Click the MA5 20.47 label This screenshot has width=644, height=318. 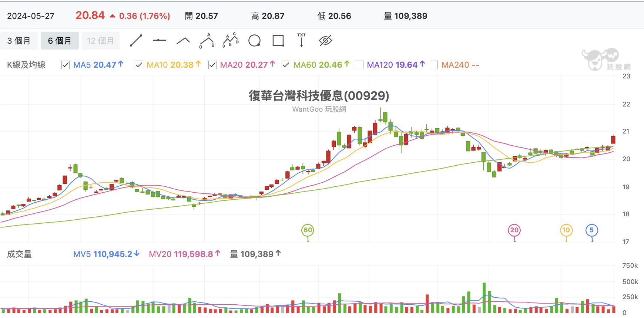(98, 65)
